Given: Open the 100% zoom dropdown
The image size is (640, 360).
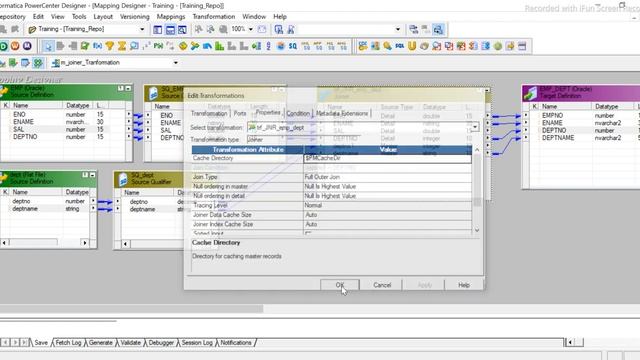Looking at the screenshot, I should (251, 29).
